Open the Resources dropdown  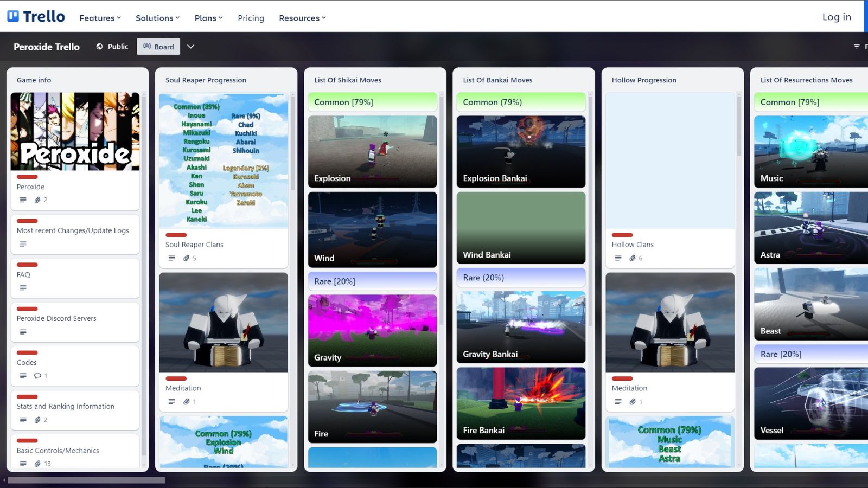coord(302,18)
